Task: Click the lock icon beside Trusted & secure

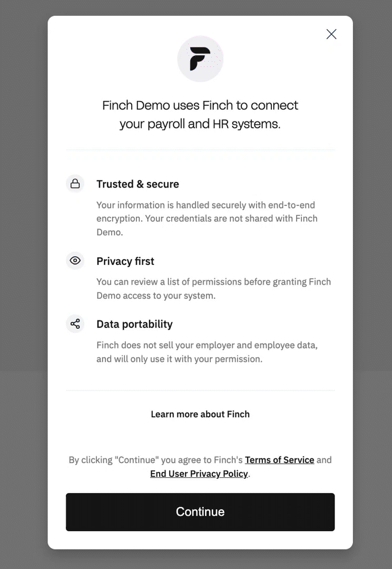Action: pos(75,184)
